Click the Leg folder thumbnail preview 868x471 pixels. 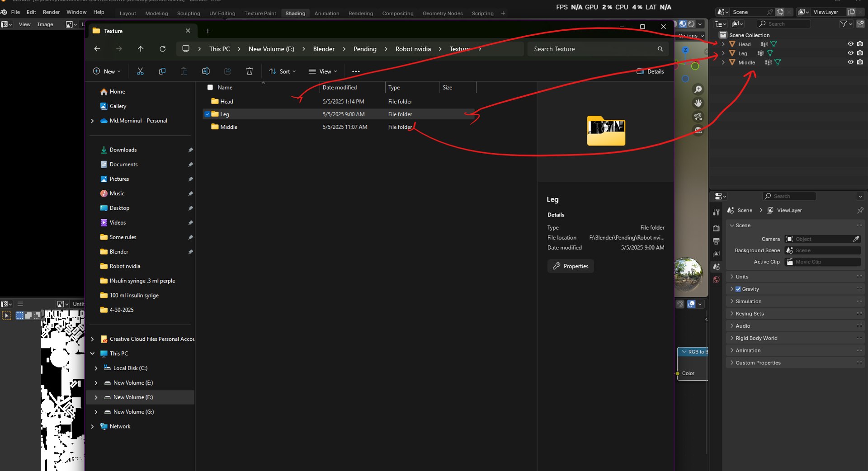(x=606, y=131)
